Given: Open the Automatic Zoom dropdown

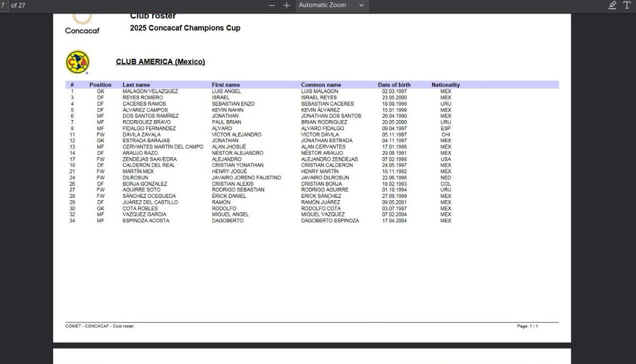Looking at the screenshot, I should click(x=331, y=5).
